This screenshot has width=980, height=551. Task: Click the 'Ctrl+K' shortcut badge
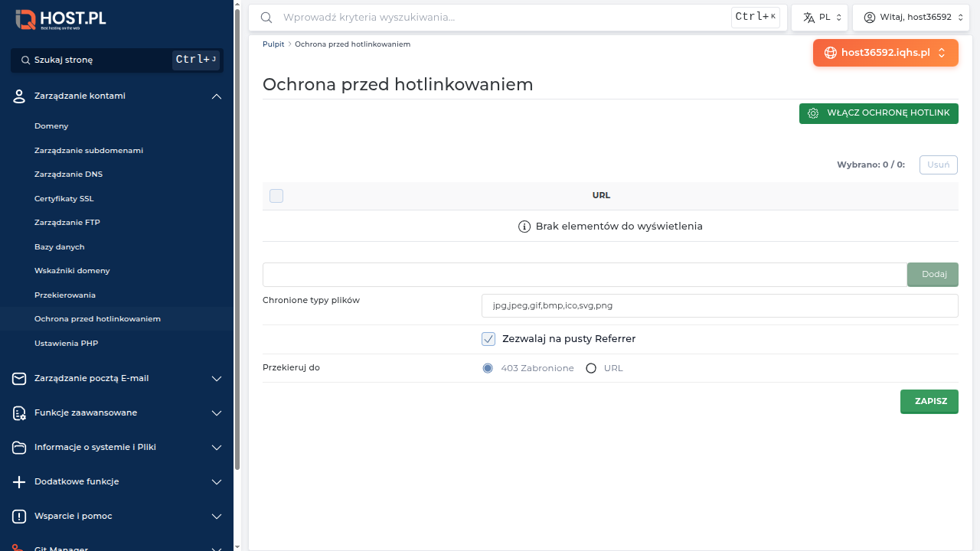[x=756, y=17]
